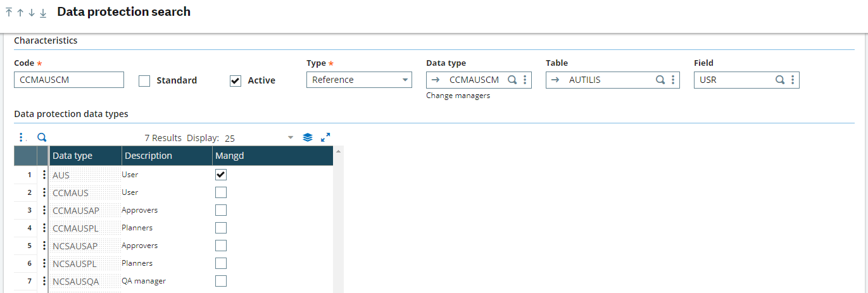Open row menu for CCMAUS line

pos(44,192)
